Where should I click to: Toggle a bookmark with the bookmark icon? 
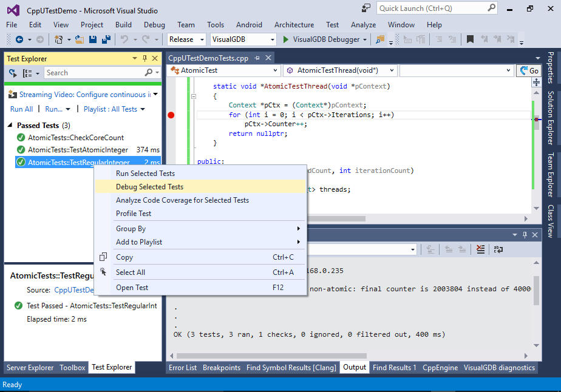pyautogui.click(x=470, y=39)
